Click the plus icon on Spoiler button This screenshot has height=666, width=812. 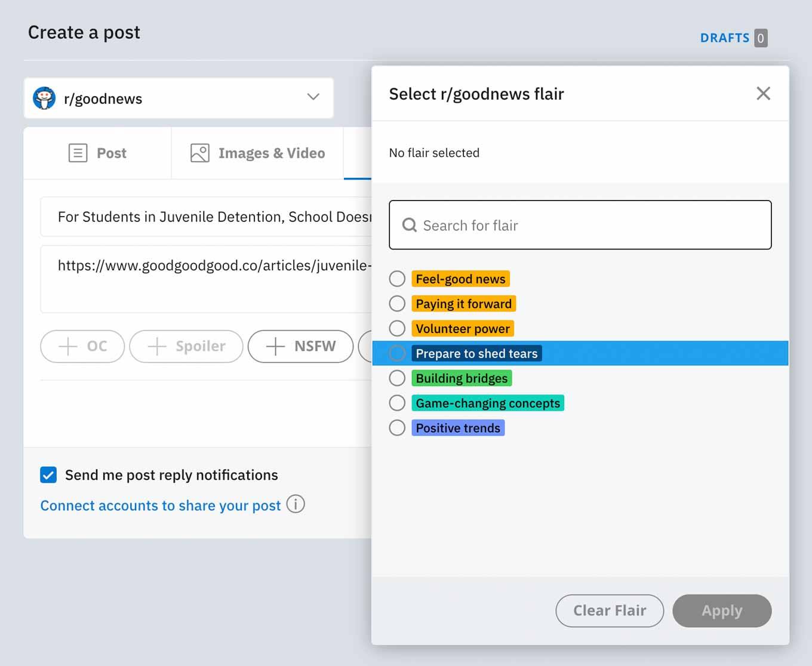pos(156,346)
